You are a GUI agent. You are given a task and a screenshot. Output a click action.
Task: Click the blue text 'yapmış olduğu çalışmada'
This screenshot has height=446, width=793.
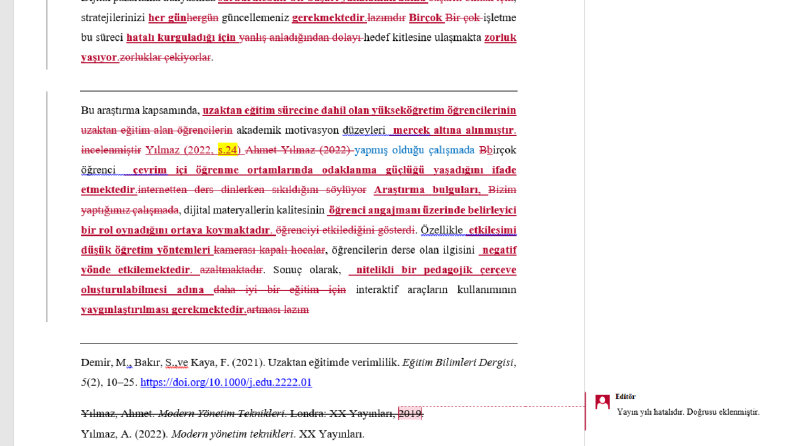[414, 150]
